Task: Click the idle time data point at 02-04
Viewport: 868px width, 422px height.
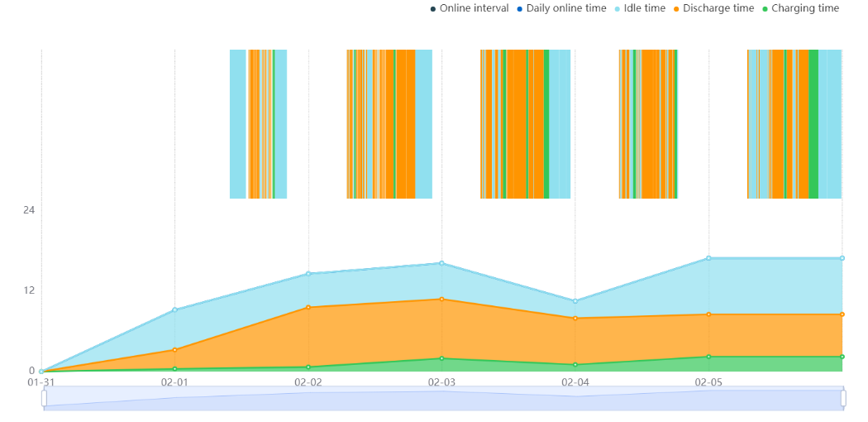Action: tap(575, 301)
